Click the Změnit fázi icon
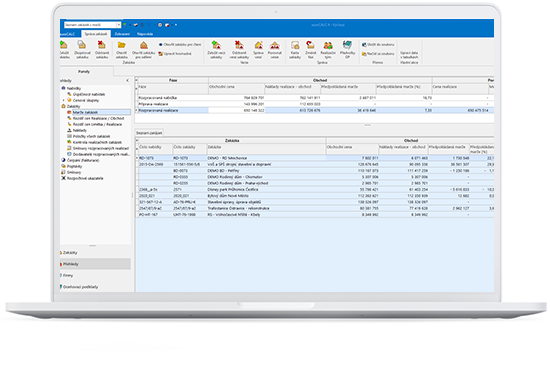 [310, 45]
